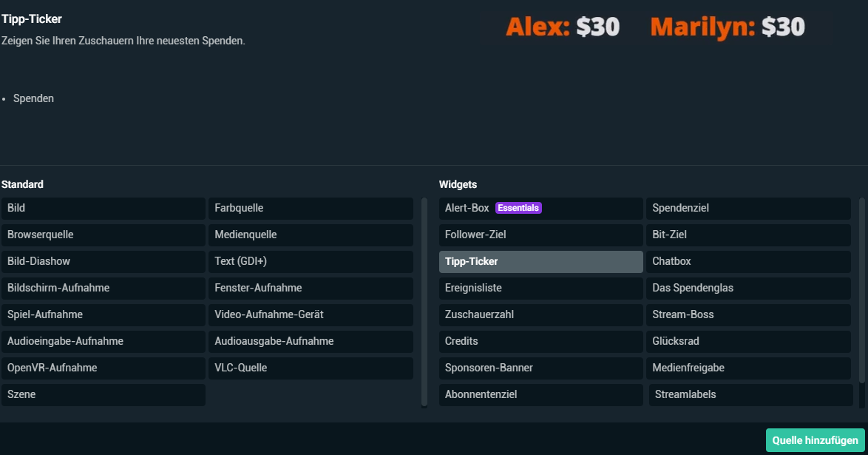868x455 pixels.
Task: Select Bildschirm-Aufnahme source
Action: point(103,289)
